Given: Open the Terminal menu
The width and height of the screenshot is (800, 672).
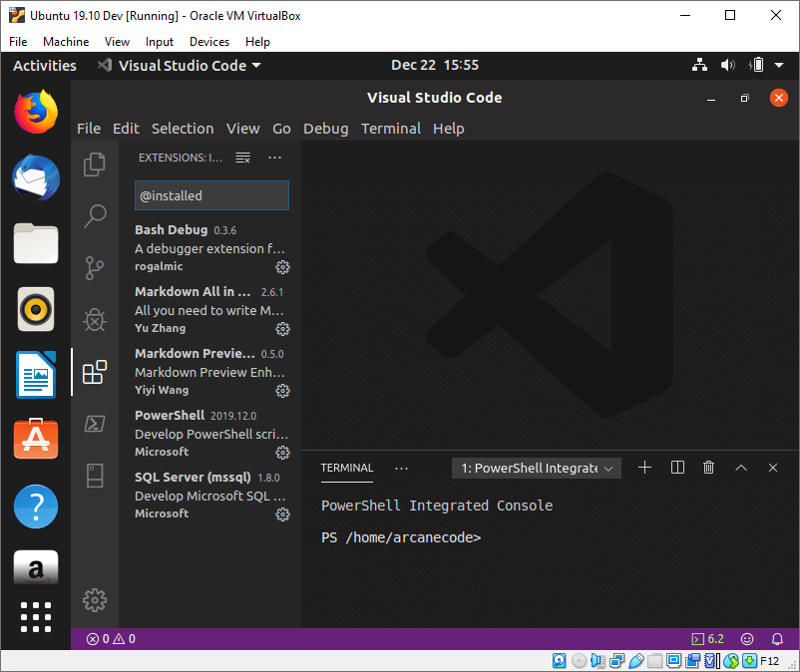Looking at the screenshot, I should coord(391,129).
